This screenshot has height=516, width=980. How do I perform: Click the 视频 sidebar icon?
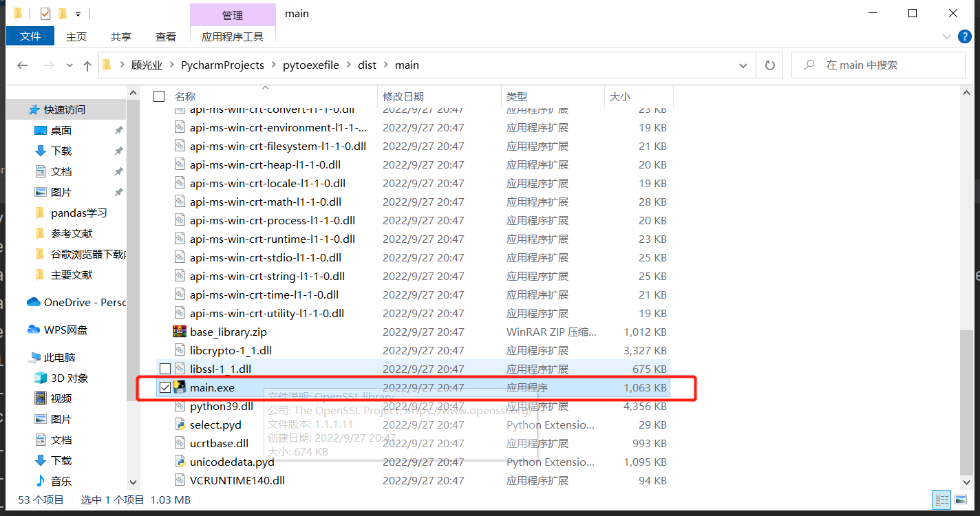pos(41,398)
